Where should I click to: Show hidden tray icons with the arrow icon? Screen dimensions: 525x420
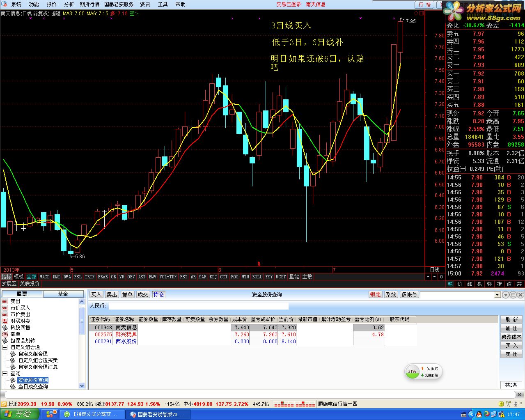tap(472, 414)
